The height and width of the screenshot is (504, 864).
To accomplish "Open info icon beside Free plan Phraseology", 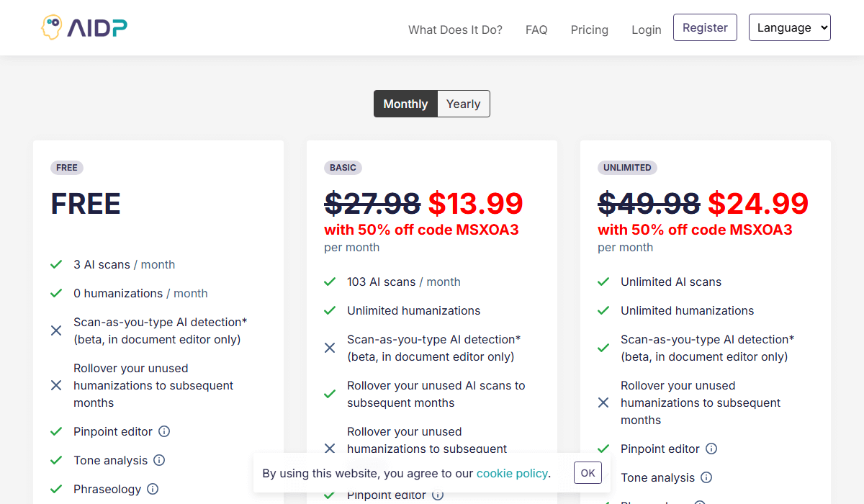I will click(x=153, y=489).
